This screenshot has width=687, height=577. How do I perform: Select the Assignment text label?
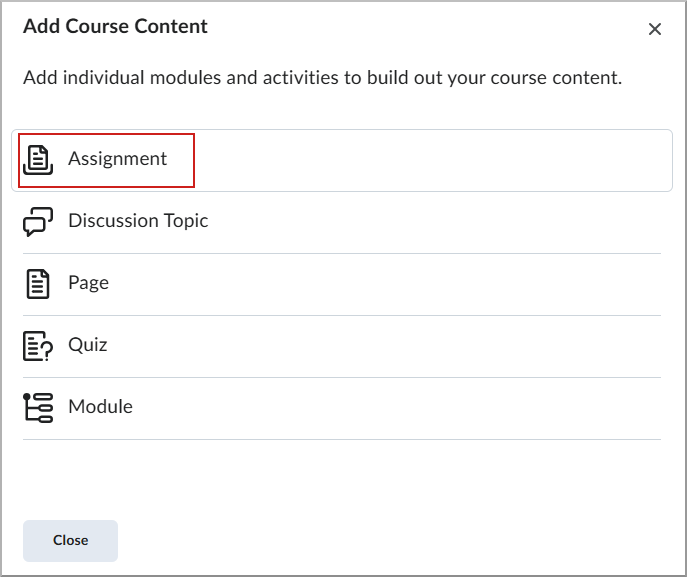(117, 159)
